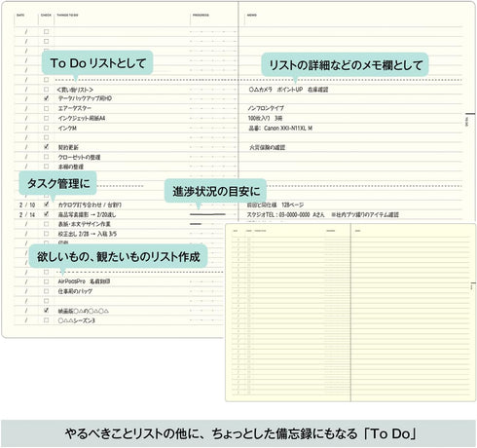The image size is (477, 448).
Task: Click the '進捗状況の目安に' callout bubble
Action: click(x=215, y=191)
